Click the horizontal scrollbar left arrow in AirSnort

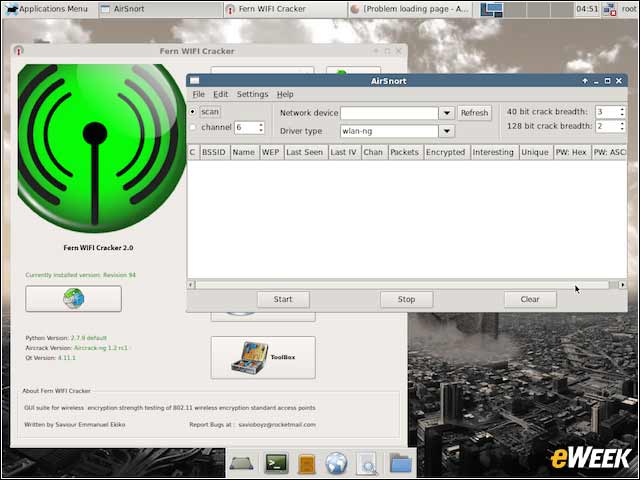191,284
